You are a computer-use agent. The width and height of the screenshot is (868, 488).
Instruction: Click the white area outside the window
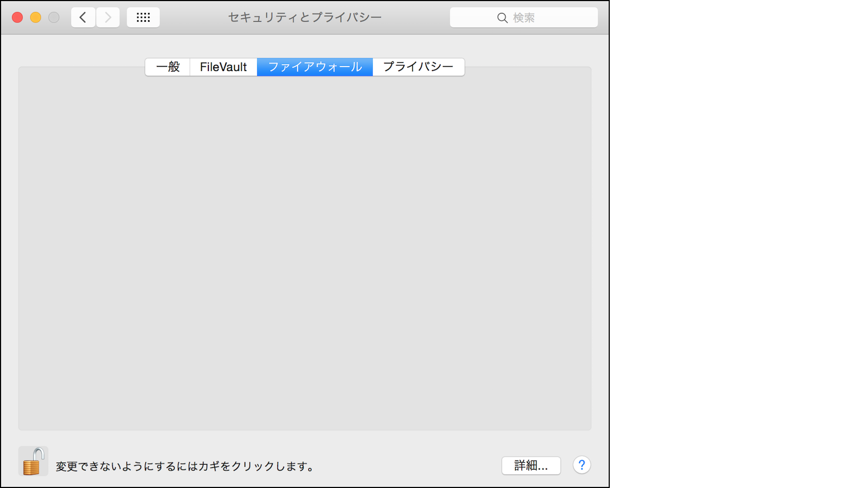point(738,244)
